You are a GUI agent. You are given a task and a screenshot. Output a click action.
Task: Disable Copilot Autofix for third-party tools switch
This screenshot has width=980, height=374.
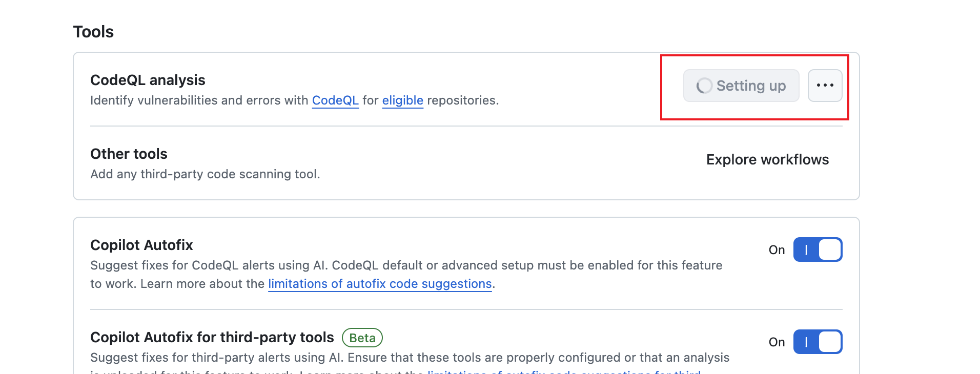click(x=818, y=342)
